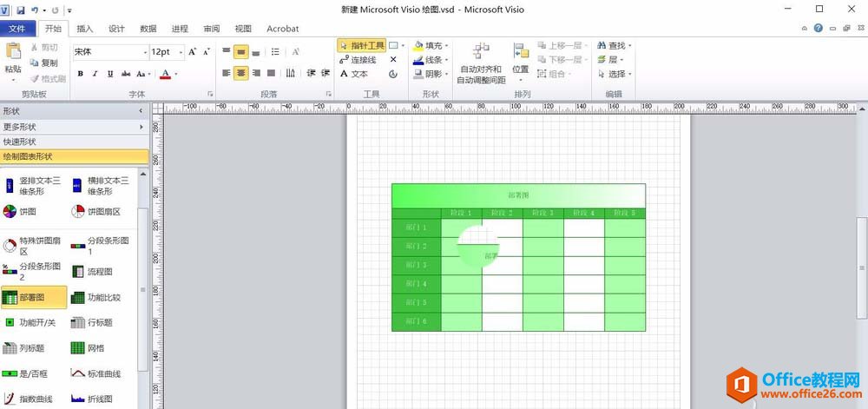The height and width of the screenshot is (409, 868).
Task: Toggle bold formatting
Action: pos(80,74)
